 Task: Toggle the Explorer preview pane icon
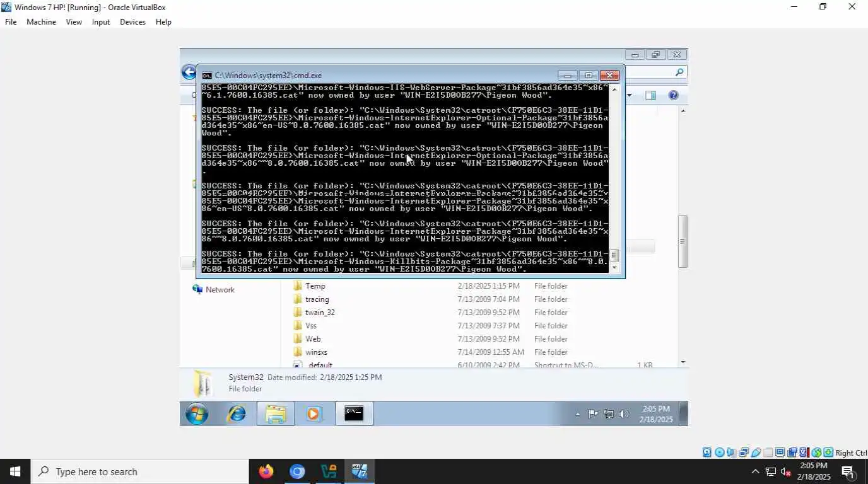(650, 95)
